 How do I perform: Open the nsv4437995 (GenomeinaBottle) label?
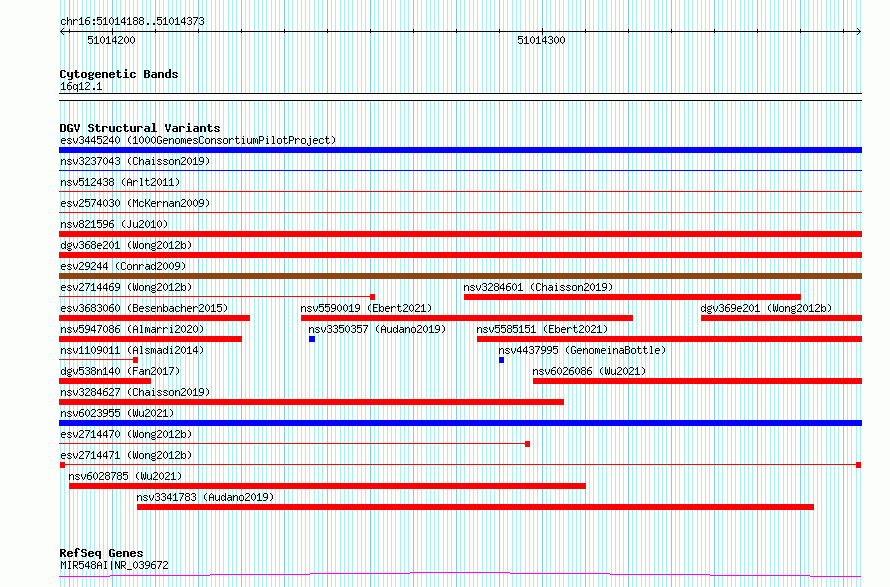tap(582, 350)
